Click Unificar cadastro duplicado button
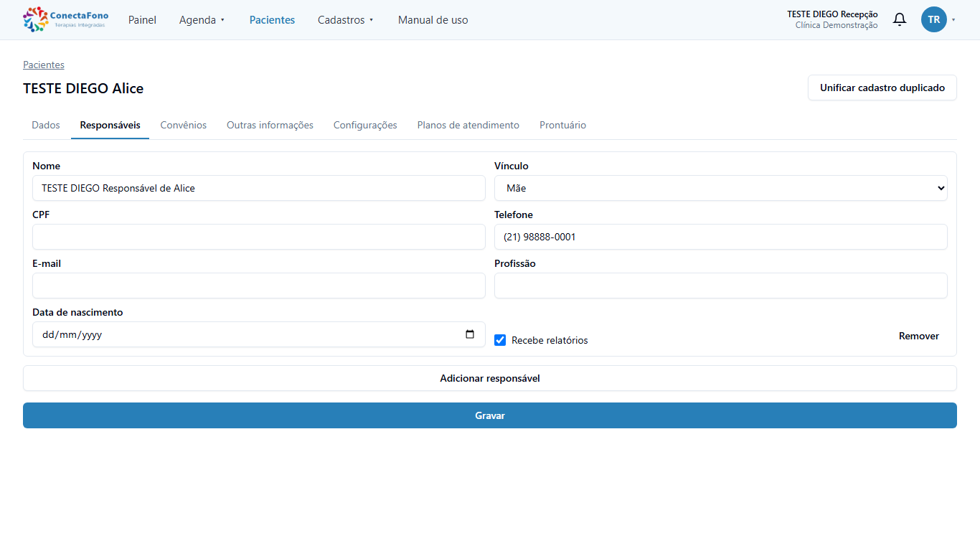The height and width of the screenshot is (551, 980). coord(882,88)
